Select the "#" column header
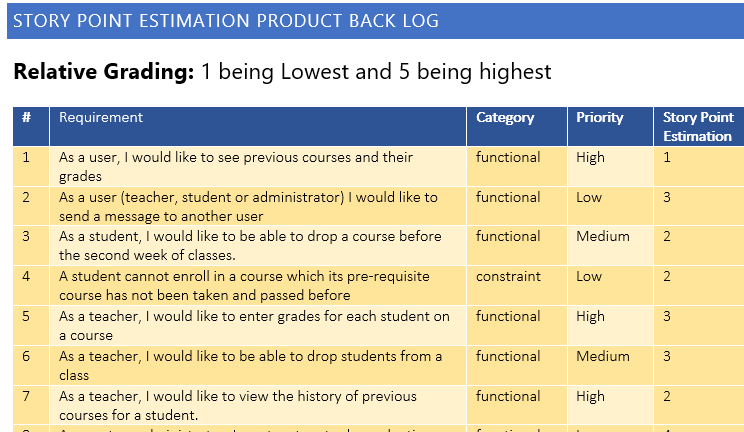 (26, 118)
